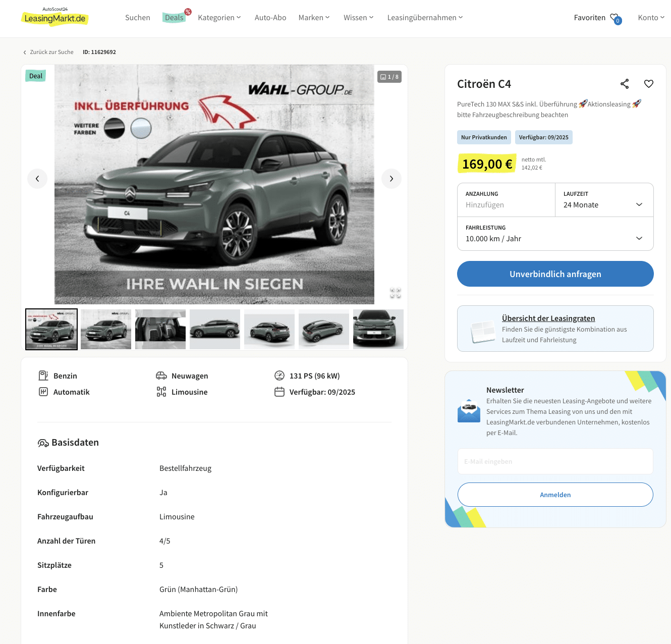Click the Nur Privatkunden tag

pos(484,137)
